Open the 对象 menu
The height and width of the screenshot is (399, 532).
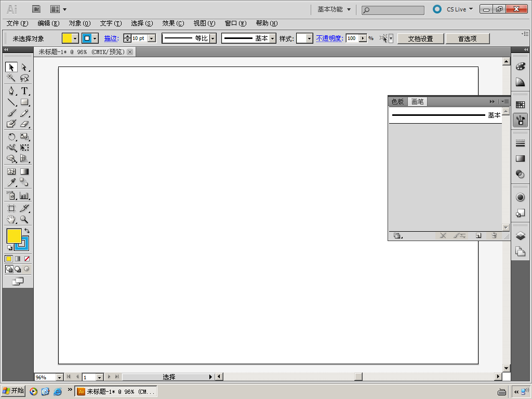pos(79,23)
